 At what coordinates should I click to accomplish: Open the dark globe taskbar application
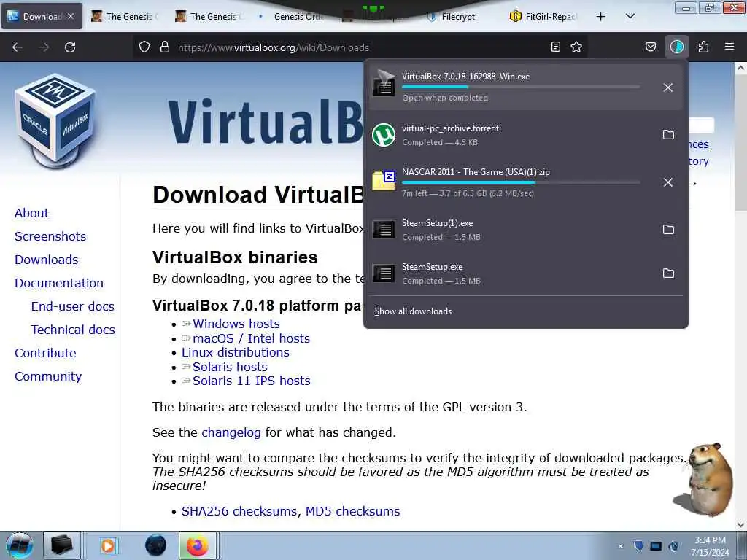tap(155, 545)
